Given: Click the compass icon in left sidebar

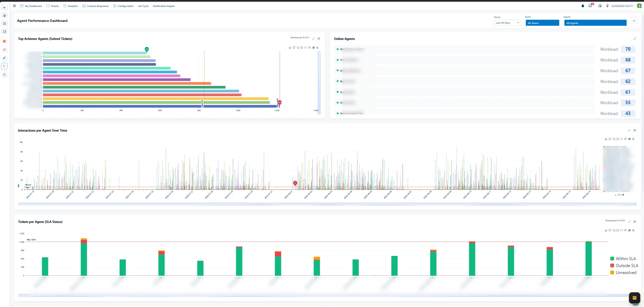Looking at the screenshot, I should pos(4,15).
